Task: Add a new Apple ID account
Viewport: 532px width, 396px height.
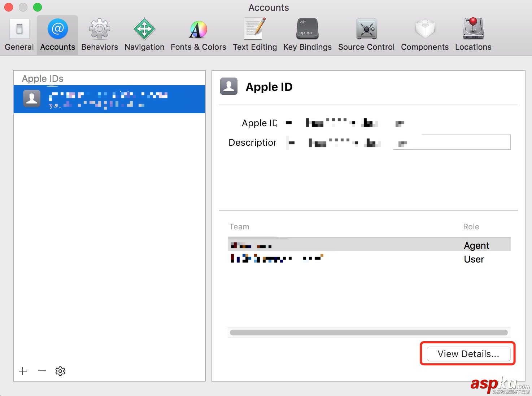Action: (23, 371)
